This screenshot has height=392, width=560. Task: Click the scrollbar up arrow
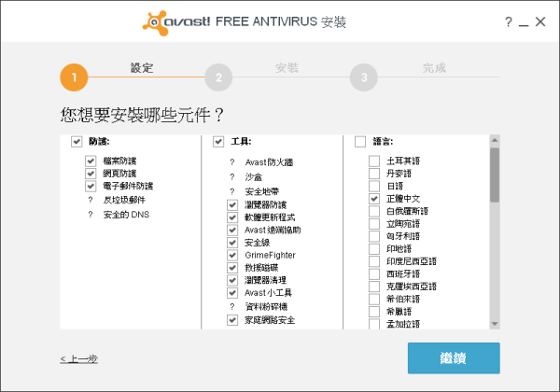[495, 140]
